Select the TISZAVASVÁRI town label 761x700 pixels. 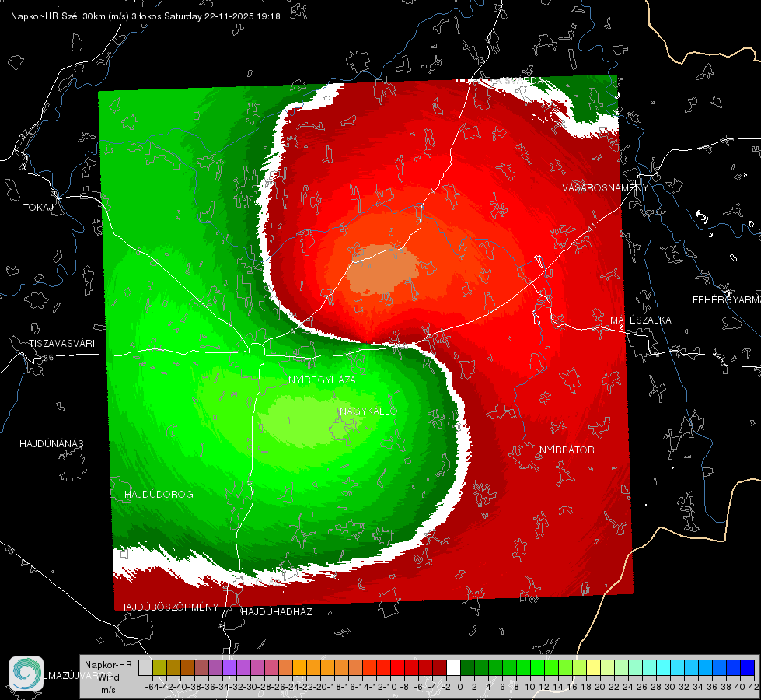tap(61, 344)
